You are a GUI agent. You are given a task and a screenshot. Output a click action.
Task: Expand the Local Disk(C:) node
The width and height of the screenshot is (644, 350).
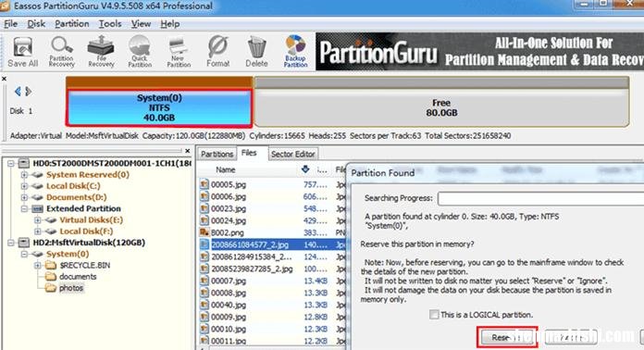pos(24,186)
